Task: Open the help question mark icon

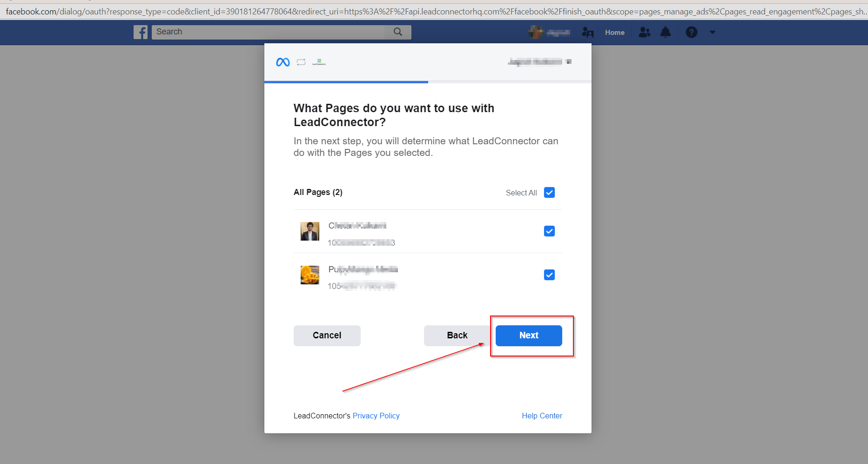Action: point(691,32)
